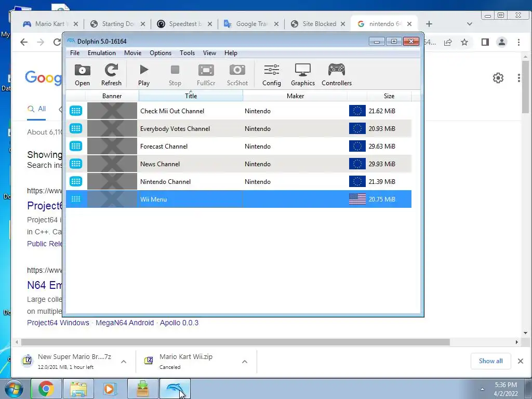Image resolution: width=532 pixels, height=399 pixels.
Task: Open the Options menu
Action: coord(161,53)
